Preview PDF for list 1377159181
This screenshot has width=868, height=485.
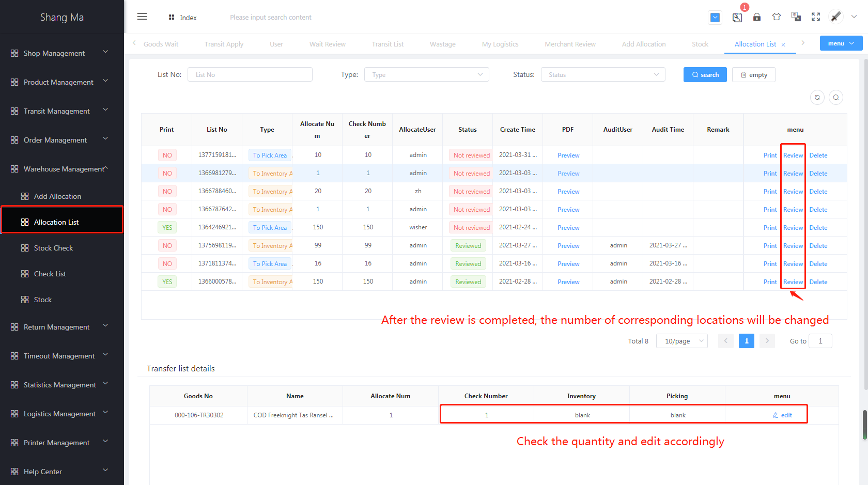(x=568, y=155)
